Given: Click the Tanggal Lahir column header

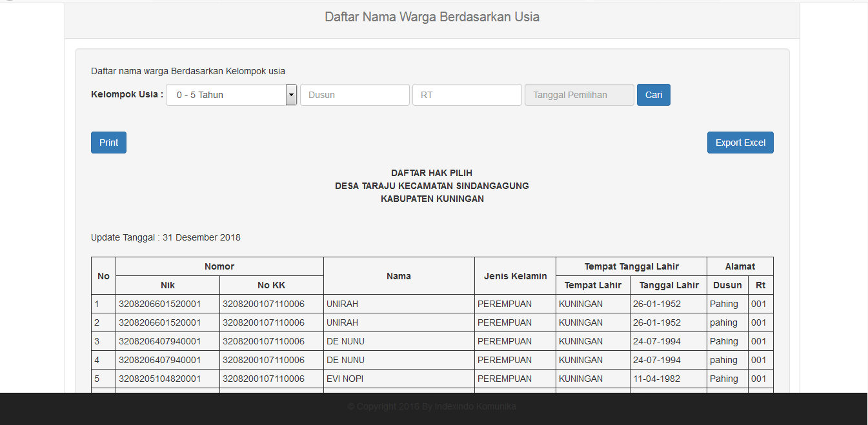Looking at the screenshot, I should [x=669, y=285].
